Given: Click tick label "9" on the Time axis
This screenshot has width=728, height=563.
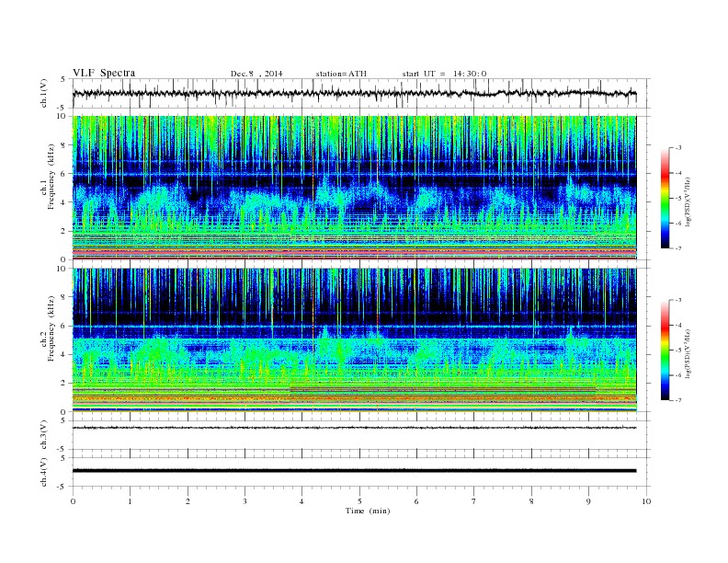Looking at the screenshot, I should click(588, 501).
